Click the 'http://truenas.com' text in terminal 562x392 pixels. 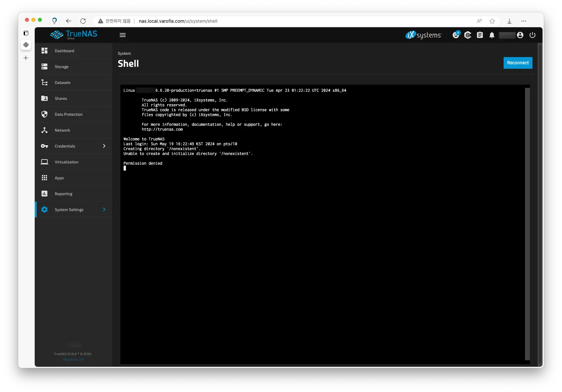pyautogui.click(x=162, y=129)
